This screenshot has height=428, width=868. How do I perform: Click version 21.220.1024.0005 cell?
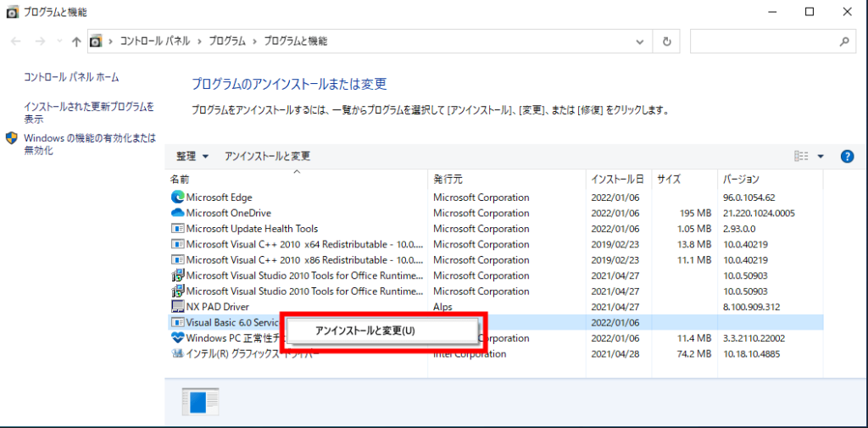pos(759,213)
